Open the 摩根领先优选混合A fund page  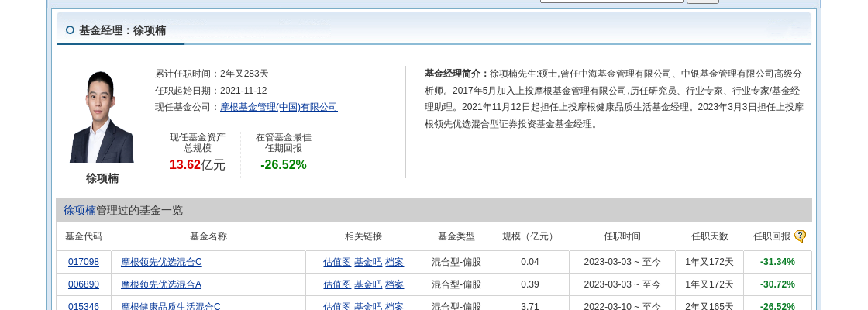161,284
